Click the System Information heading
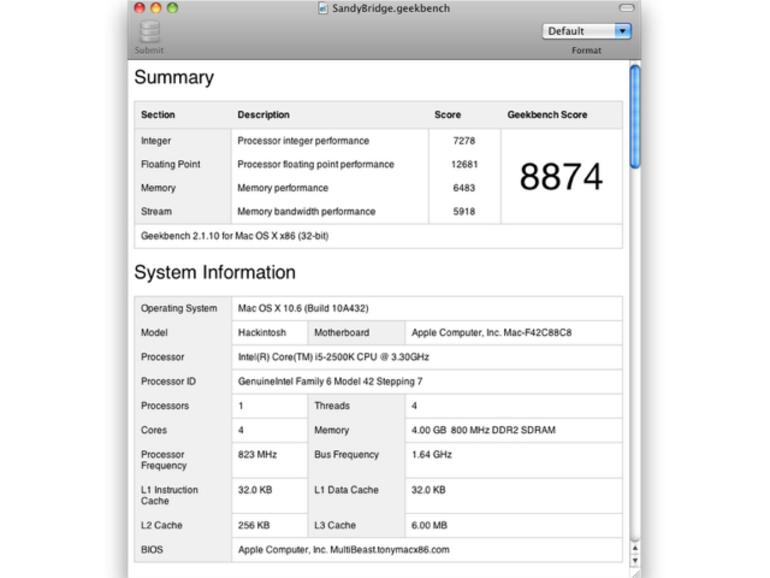770x578 pixels. coord(215,272)
